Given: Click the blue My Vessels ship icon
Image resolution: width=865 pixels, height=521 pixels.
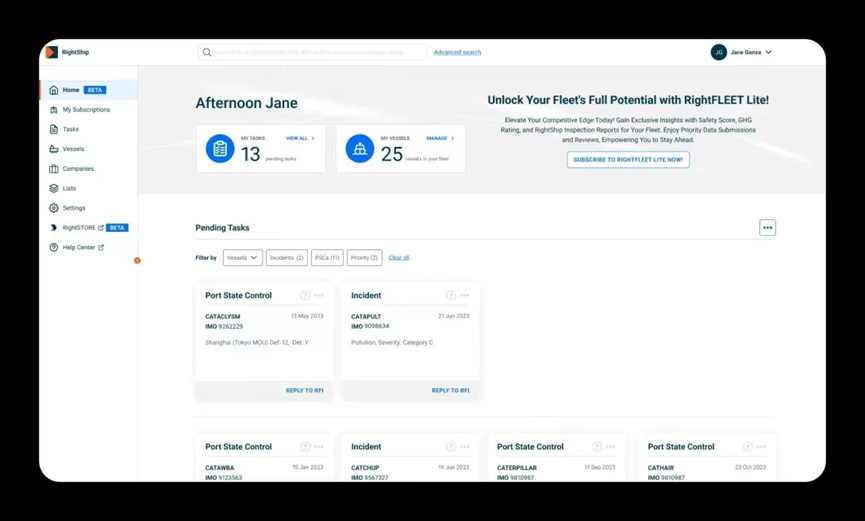Looking at the screenshot, I should click(360, 149).
